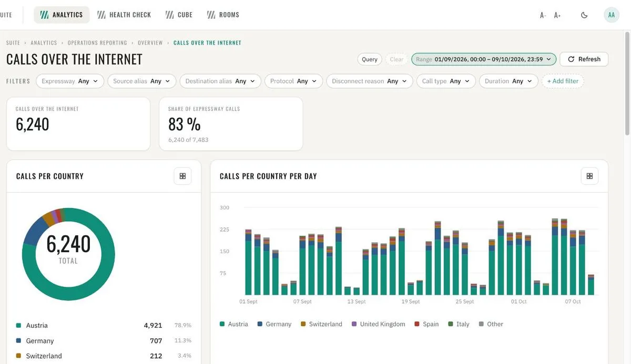This screenshot has height=364, width=631.
Task: Open grid options on Calls Per Country Per Day card
Action: point(589,176)
